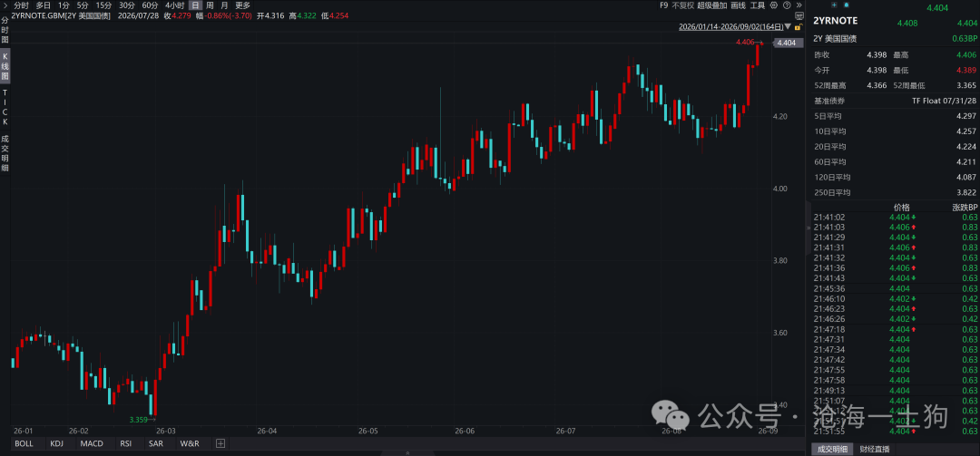The height and width of the screenshot is (456, 980).
Task: Open the vertical 成交明细 tab on left
Action: (x=5, y=153)
